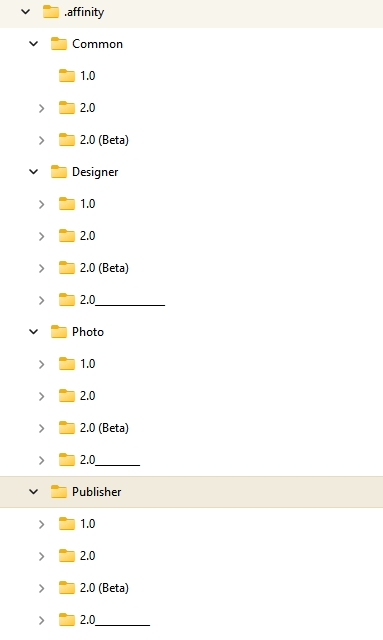383x640 pixels.
Task: Click 2.0 folder icon under Publisher
Action: pos(67,556)
